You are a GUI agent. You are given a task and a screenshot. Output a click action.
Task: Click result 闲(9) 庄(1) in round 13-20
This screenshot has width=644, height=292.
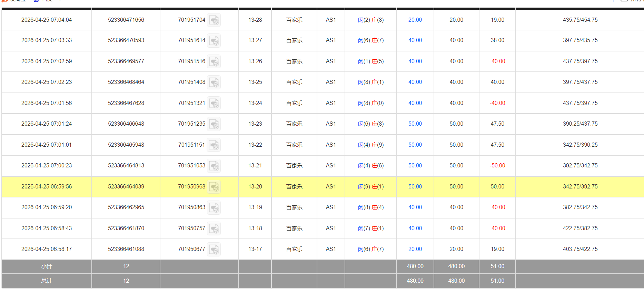[x=370, y=187]
